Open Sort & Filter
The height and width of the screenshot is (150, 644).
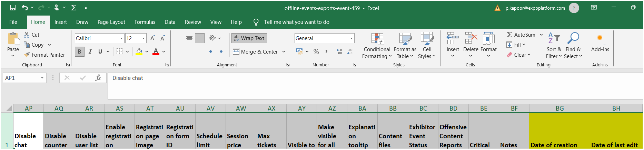point(554,46)
